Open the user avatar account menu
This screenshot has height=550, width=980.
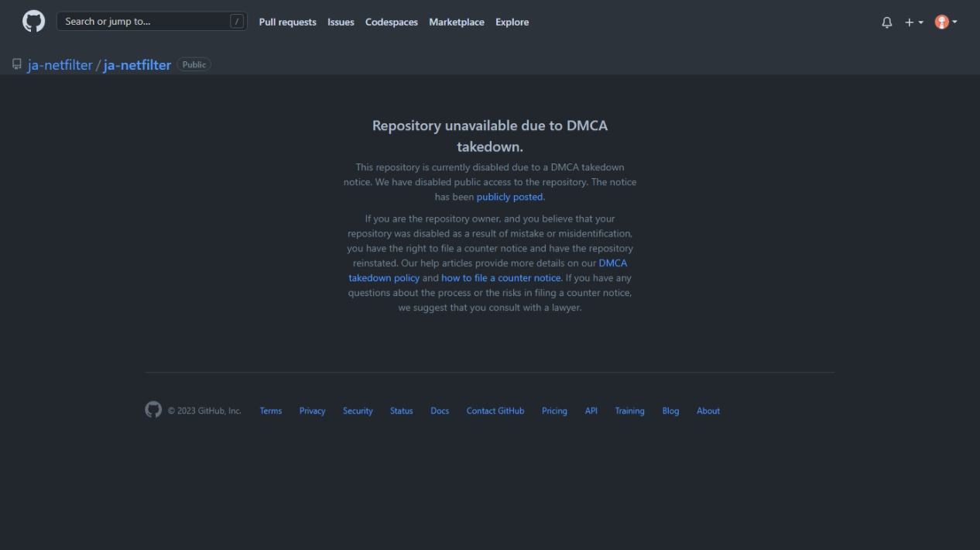point(946,22)
